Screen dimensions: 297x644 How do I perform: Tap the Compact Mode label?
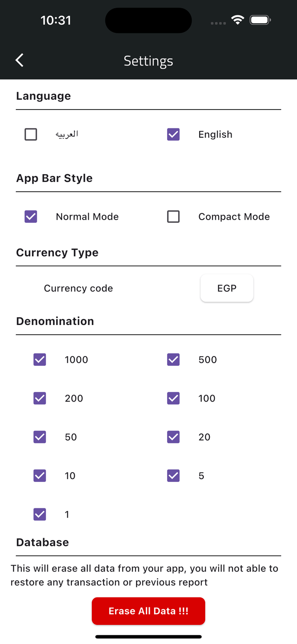234,217
